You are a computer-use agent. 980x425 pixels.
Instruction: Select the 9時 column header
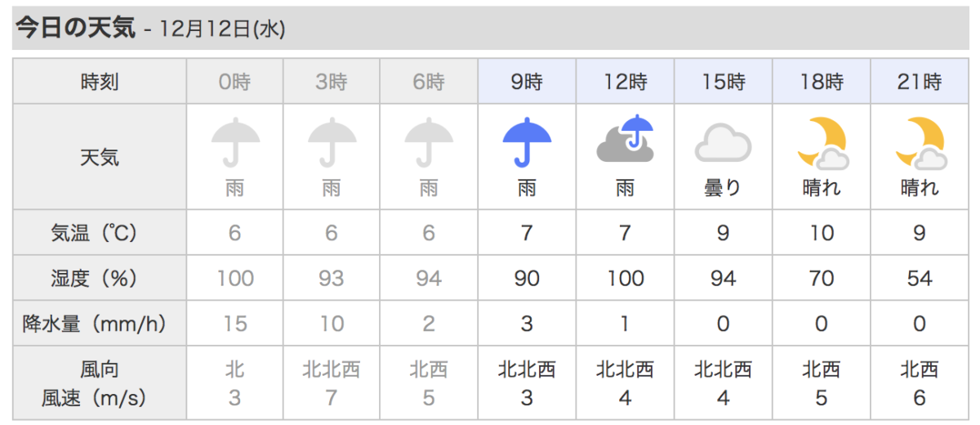(527, 82)
